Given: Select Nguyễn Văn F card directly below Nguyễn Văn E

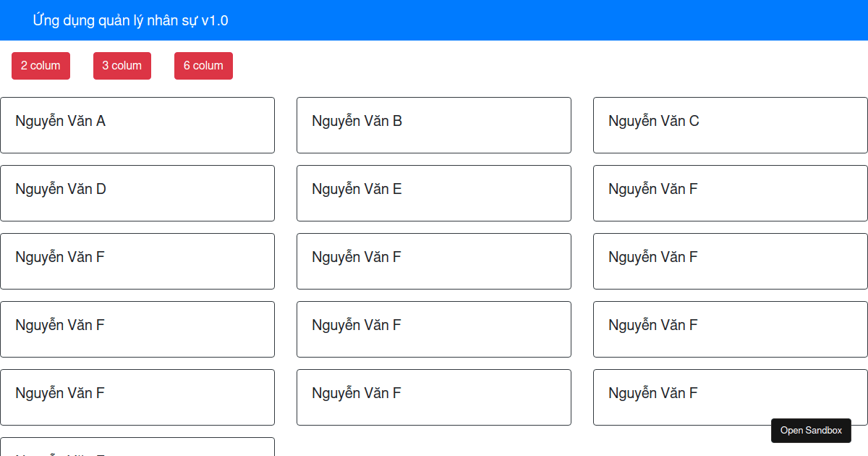Looking at the screenshot, I should coord(434,261).
